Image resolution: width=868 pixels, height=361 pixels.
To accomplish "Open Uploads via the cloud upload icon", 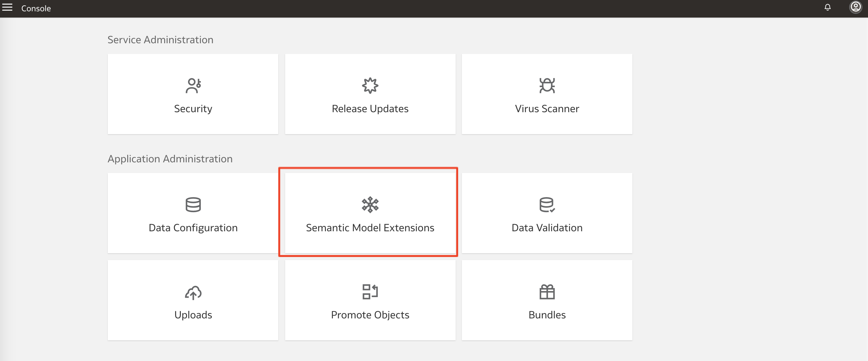I will (193, 293).
